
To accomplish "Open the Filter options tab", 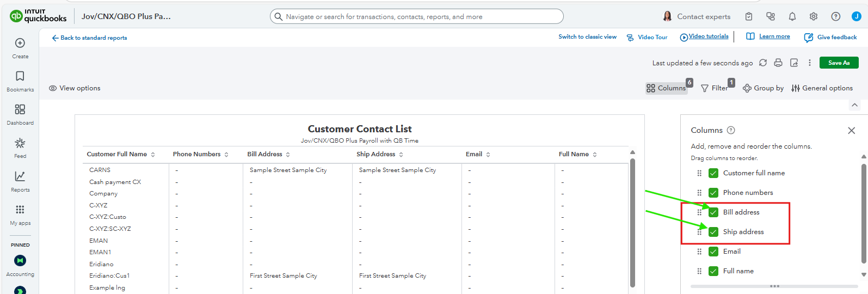I will click(715, 88).
